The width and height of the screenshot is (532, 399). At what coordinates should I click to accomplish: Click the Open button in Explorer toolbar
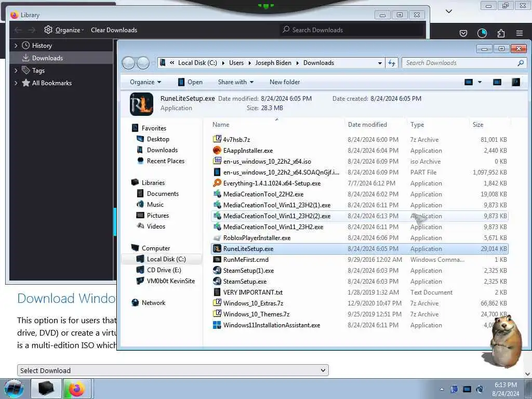click(190, 82)
